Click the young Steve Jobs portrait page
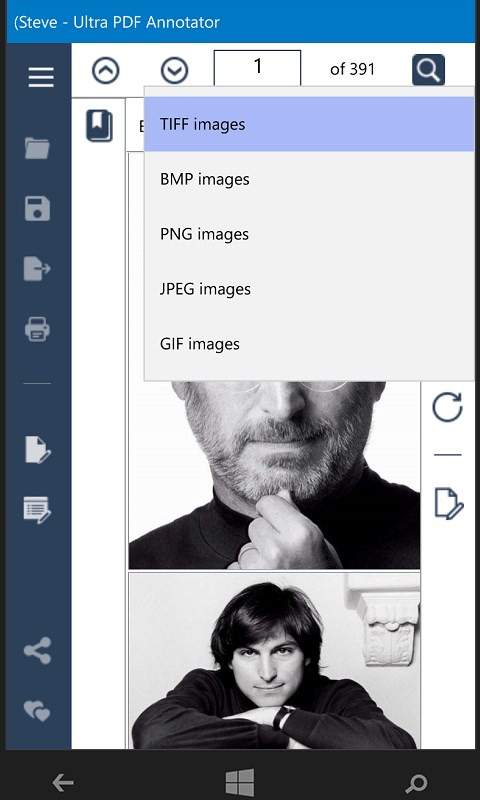Image resolution: width=480 pixels, height=800 pixels. click(x=274, y=661)
